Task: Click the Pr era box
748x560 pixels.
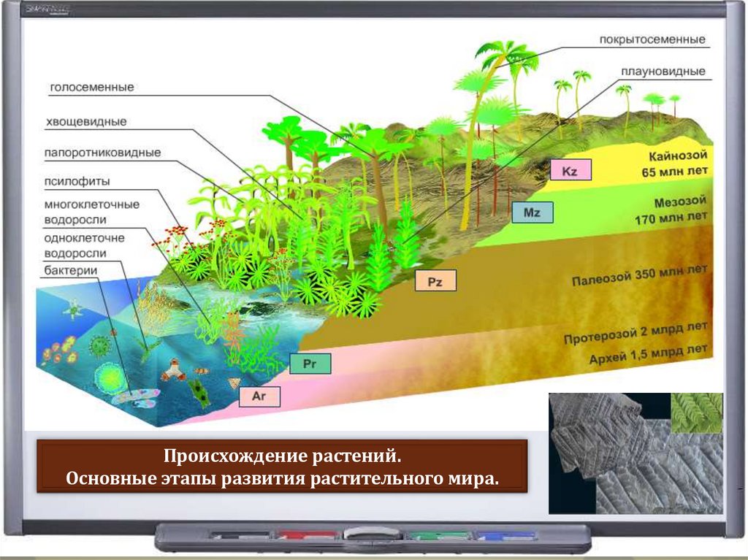Action: tap(310, 364)
